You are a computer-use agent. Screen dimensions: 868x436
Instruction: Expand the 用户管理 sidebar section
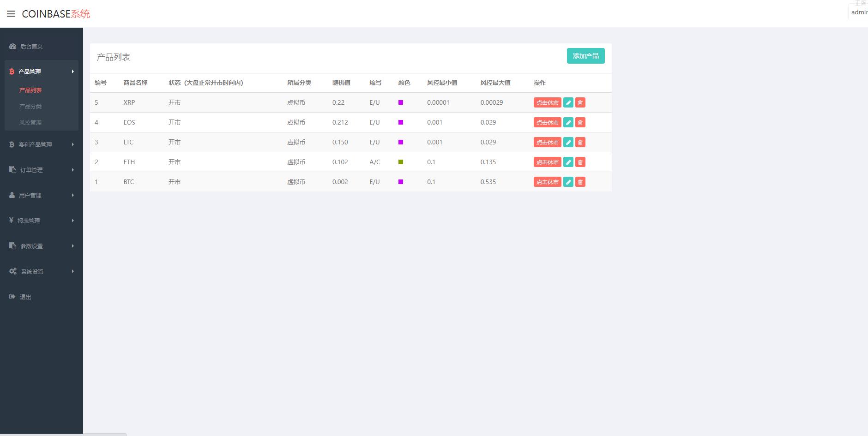pyautogui.click(x=30, y=195)
